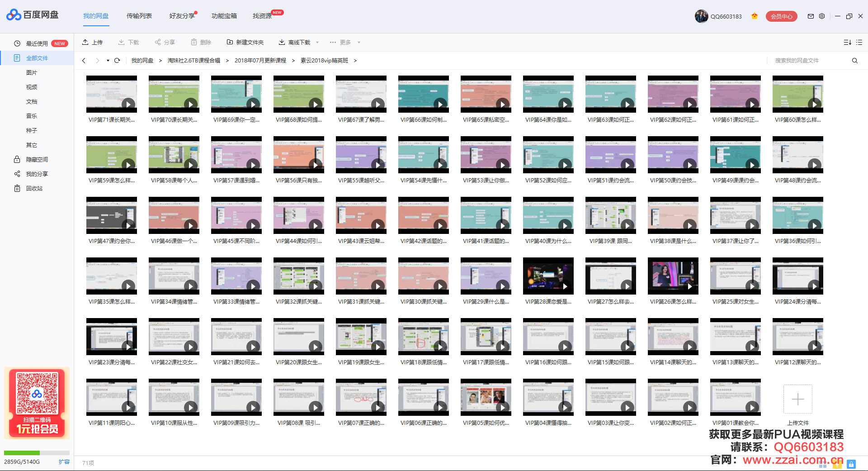Open the mail messages icon

click(x=811, y=16)
